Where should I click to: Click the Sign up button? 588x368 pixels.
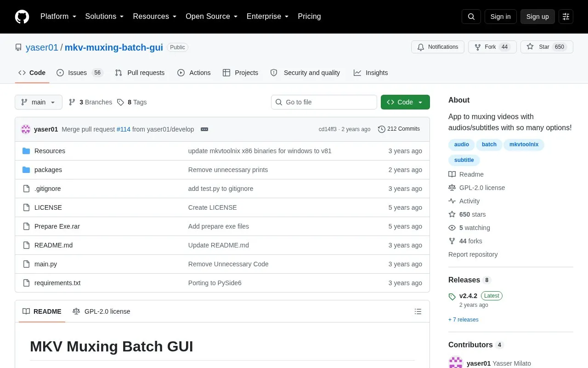coord(537,17)
